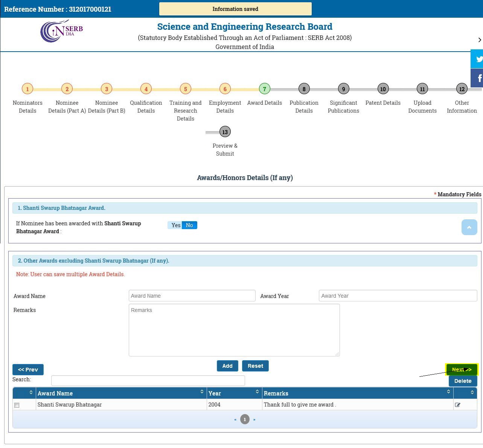Click the Shanti Swarup Bhatnagar Award section header

click(245, 208)
